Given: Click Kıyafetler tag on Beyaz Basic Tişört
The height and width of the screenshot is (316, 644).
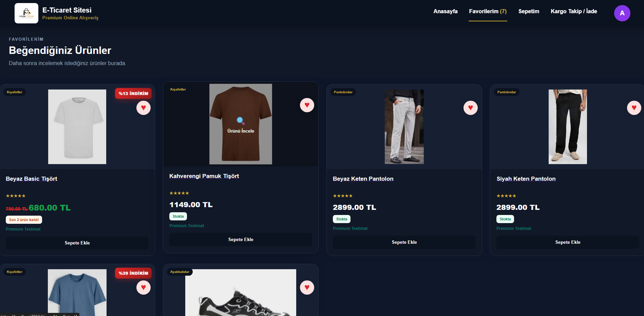Looking at the screenshot, I should point(15,92).
